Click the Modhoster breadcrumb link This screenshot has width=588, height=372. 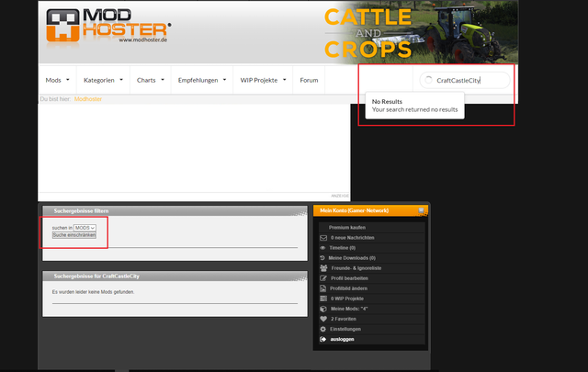point(88,99)
